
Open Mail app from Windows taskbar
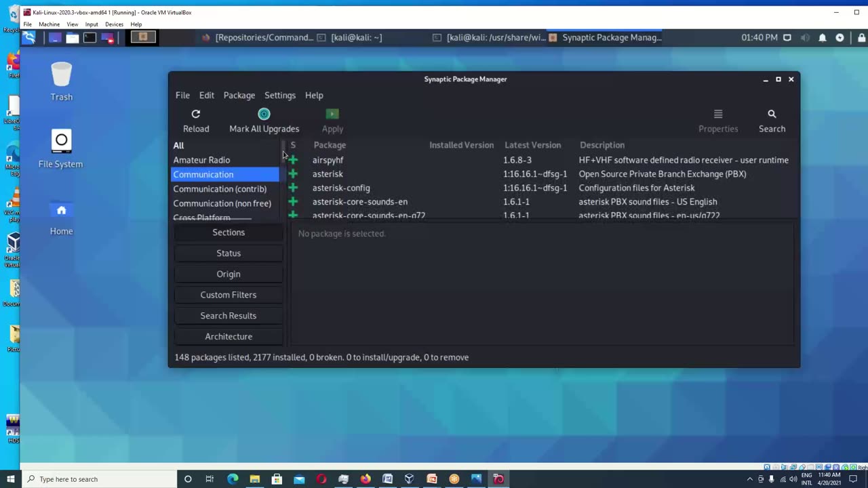pos(299,479)
